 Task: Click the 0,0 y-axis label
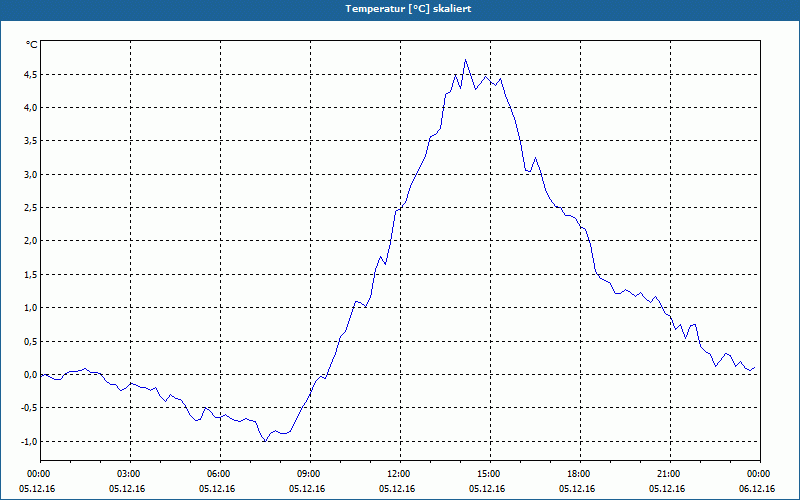31,374
